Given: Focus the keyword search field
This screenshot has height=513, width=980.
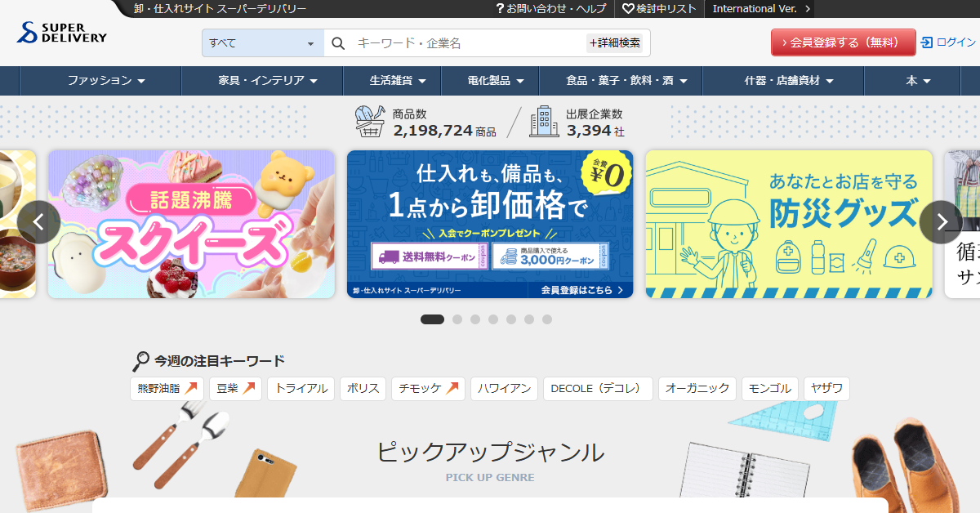Looking at the screenshot, I should click(x=470, y=43).
